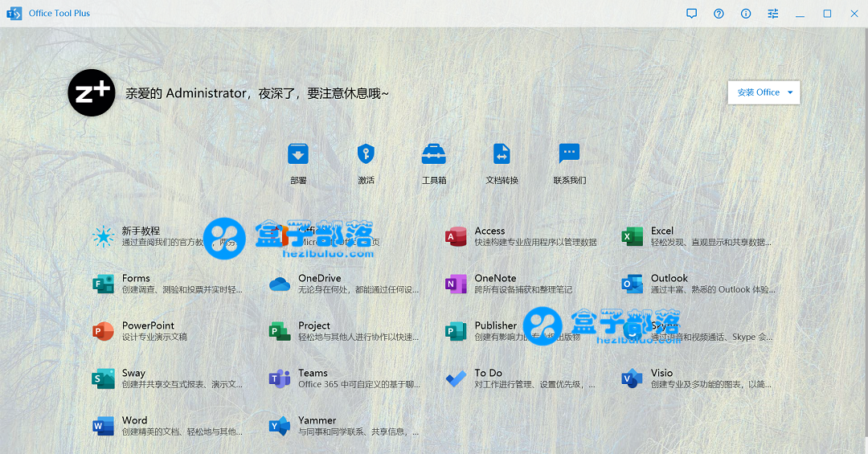868x454 pixels.
Task: Open the OneDrive title link
Action: click(x=319, y=278)
